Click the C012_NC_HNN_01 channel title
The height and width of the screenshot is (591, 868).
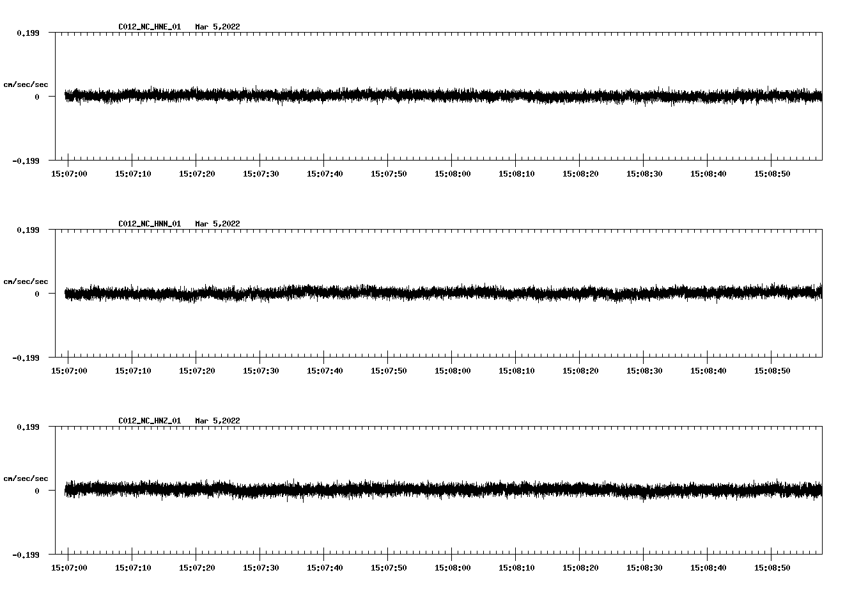click(x=150, y=224)
